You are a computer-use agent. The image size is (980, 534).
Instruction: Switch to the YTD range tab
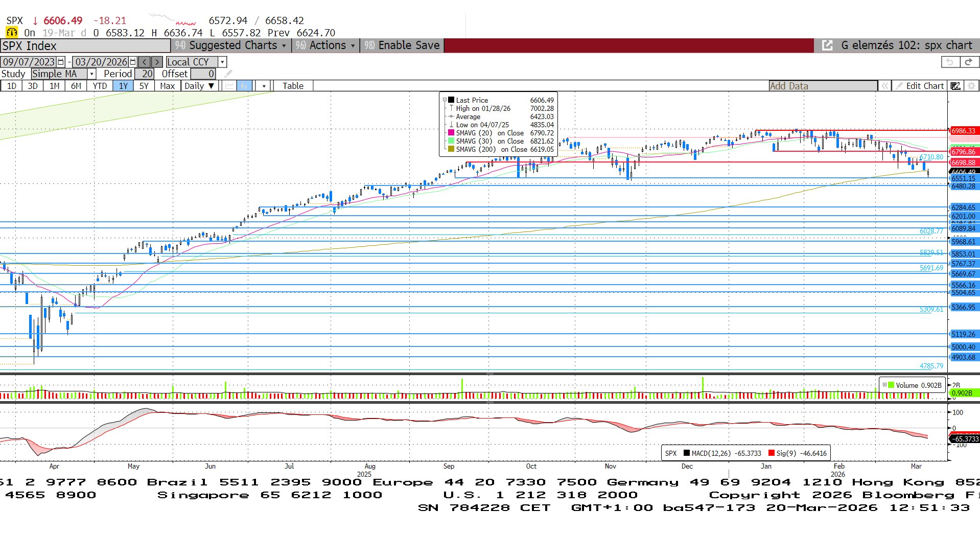tap(100, 86)
